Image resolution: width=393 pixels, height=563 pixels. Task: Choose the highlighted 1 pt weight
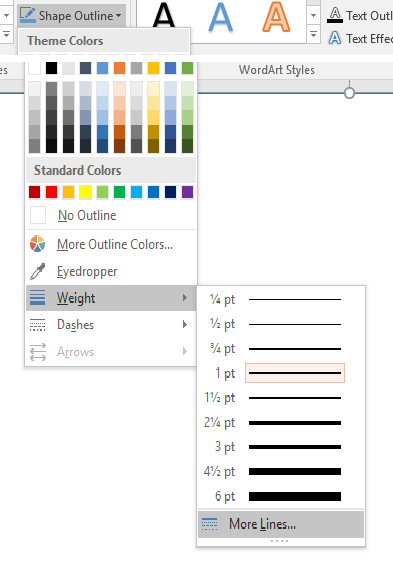(281, 373)
